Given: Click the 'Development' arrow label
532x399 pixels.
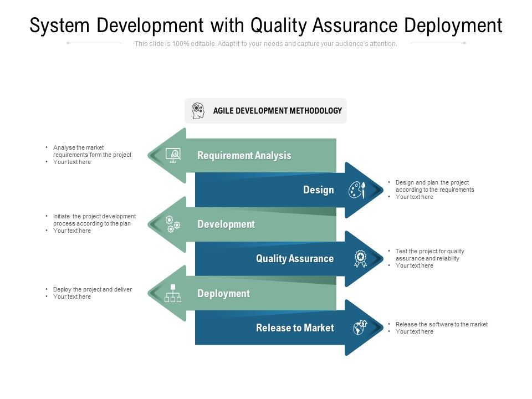Looking at the screenshot, I should 226,224.
